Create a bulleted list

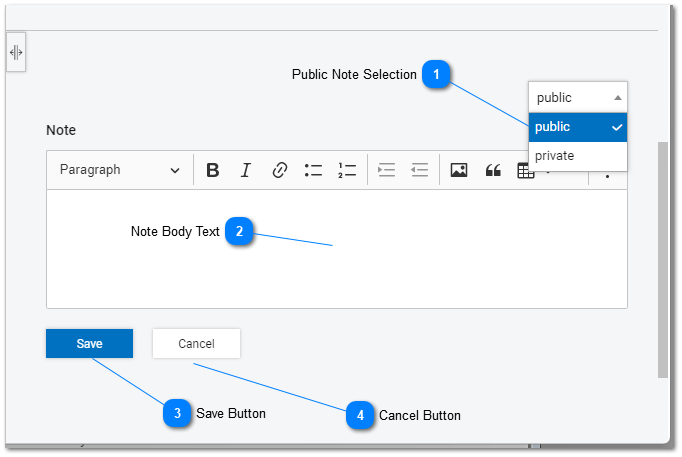pos(313,170)
